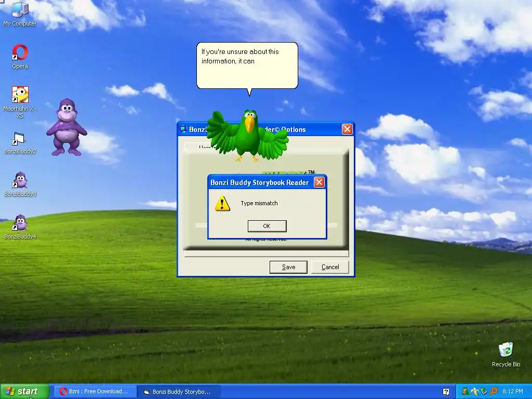This screenshot has width=532, height=399.
Task: Select the Moorhuhn X - XS shortcut
Action: click(20, 102)
